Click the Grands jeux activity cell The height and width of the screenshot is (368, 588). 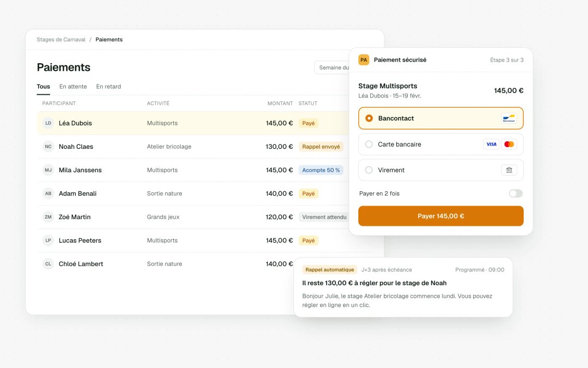(x=163, y=217)
